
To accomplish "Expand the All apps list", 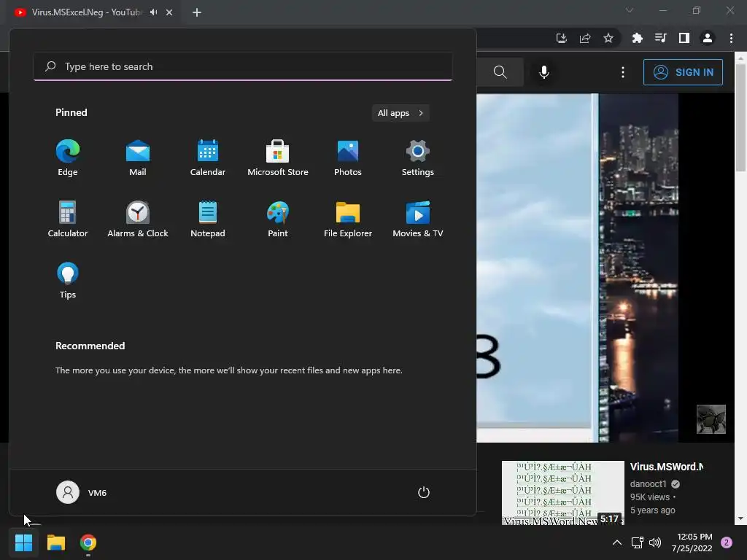I will coord(400,113).
